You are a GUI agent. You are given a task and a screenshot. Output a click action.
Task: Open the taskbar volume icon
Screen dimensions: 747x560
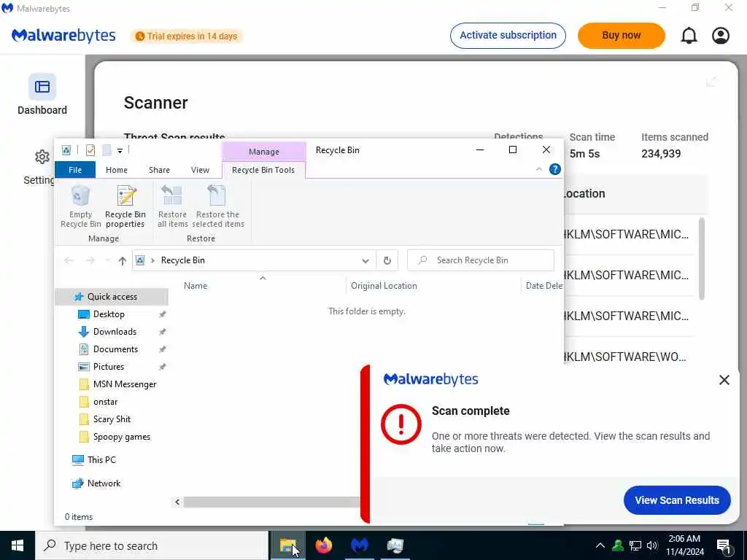652,545
